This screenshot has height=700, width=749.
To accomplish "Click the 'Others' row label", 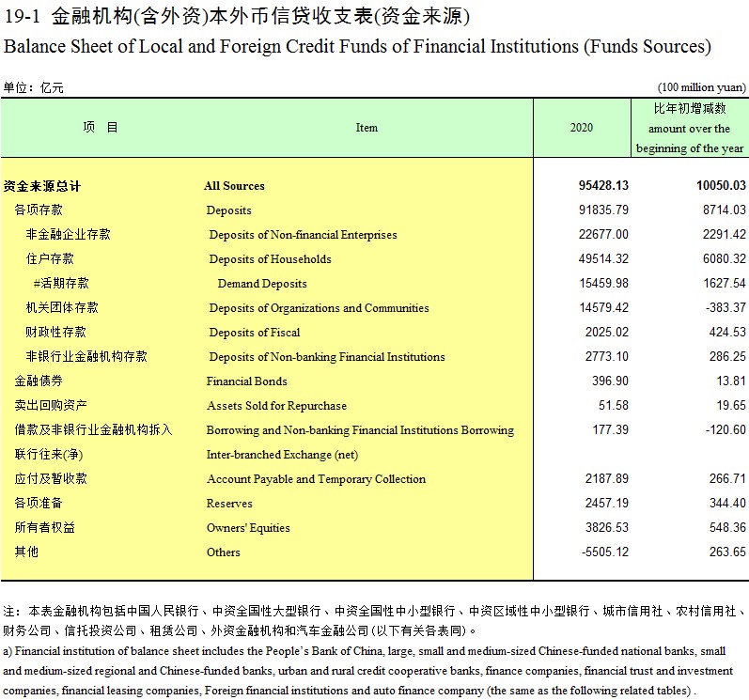I will tap(223, 552).
